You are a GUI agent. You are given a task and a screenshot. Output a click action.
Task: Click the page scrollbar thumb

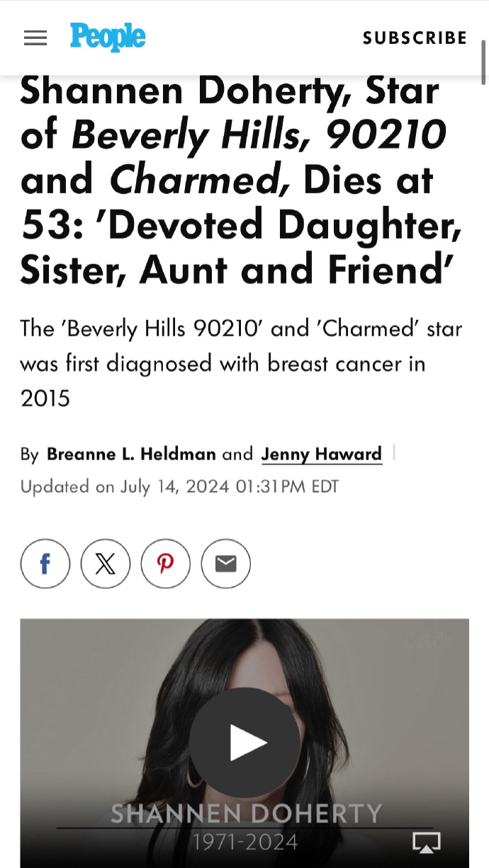pos(484,62)
